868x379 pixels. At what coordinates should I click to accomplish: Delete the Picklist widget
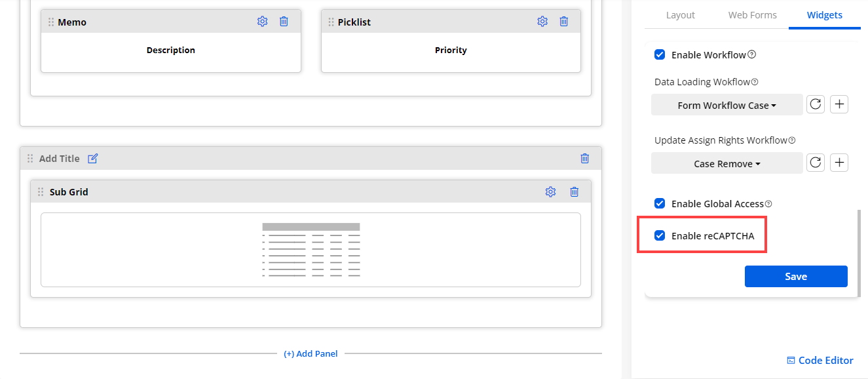click(563, 22)
